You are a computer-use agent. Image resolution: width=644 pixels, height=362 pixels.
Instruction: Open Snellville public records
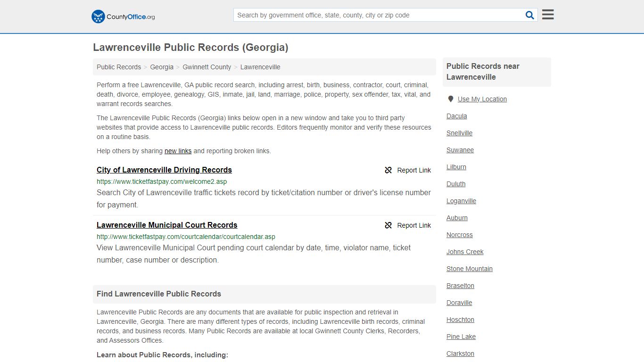click(459, 133)
